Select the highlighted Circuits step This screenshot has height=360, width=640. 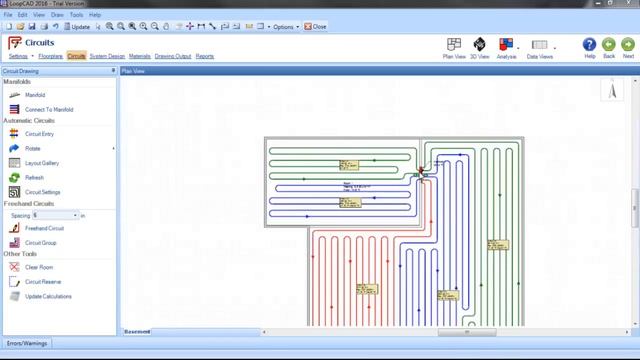click(76, 56)
